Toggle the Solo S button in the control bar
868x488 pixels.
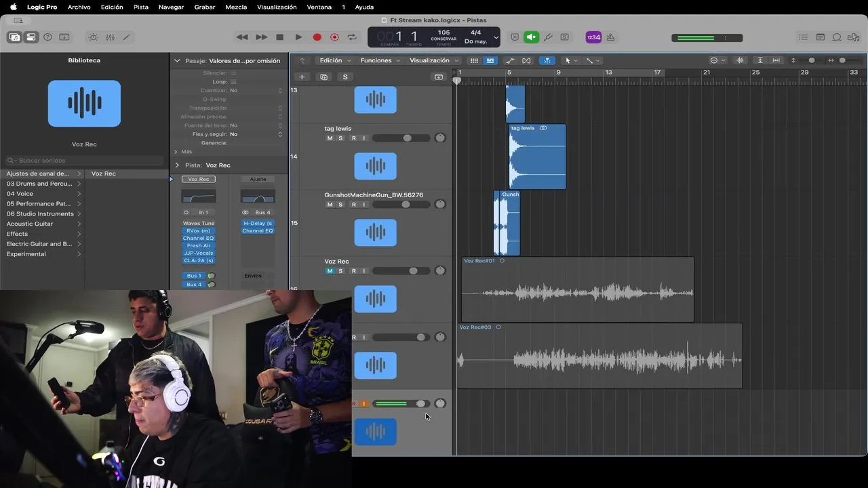point(564,37)
